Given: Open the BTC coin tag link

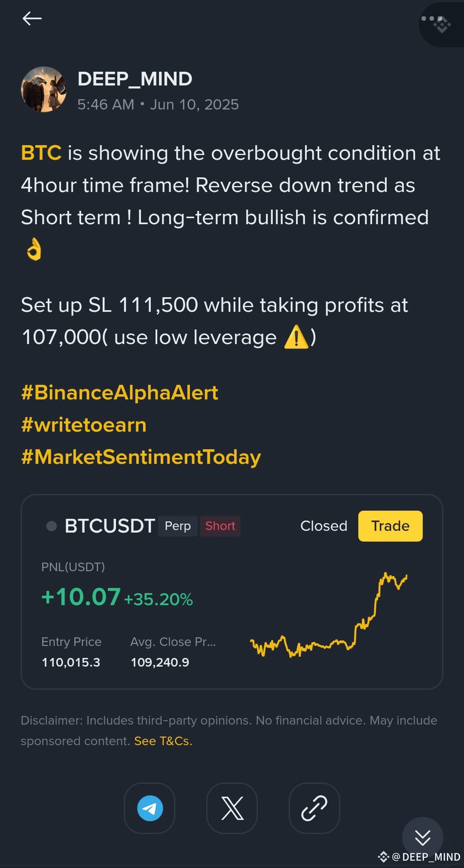Looking at the screenshot, I should tap(41, 153).
